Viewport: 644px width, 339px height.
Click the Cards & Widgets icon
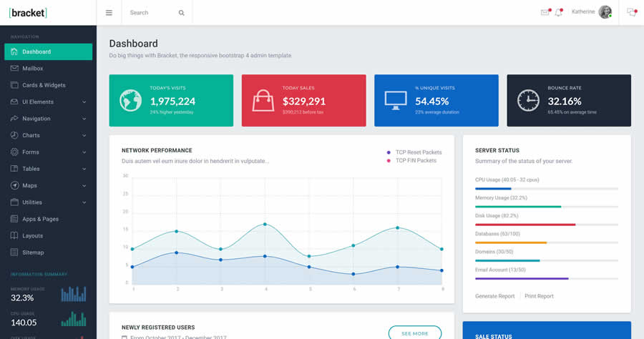(x=14, y=85)
